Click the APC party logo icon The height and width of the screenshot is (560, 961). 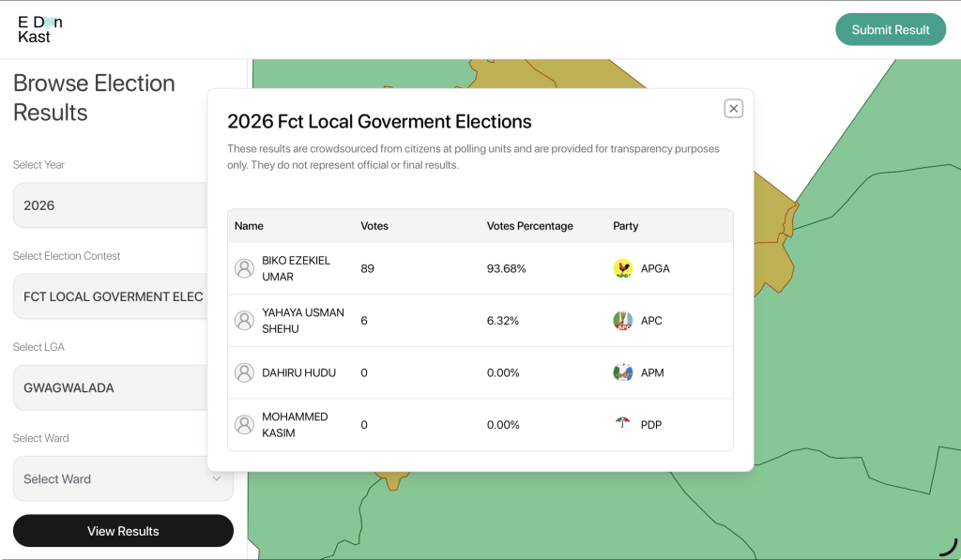coord(622,321)
